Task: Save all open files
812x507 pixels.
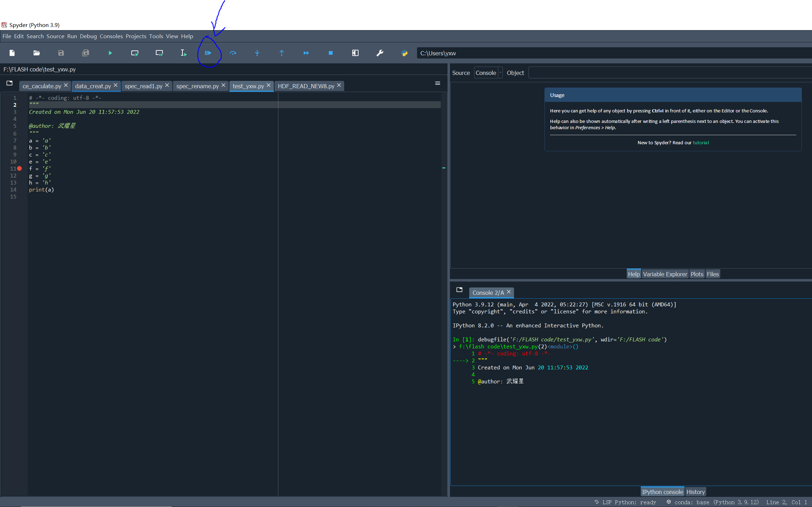Action: (85, 53)
